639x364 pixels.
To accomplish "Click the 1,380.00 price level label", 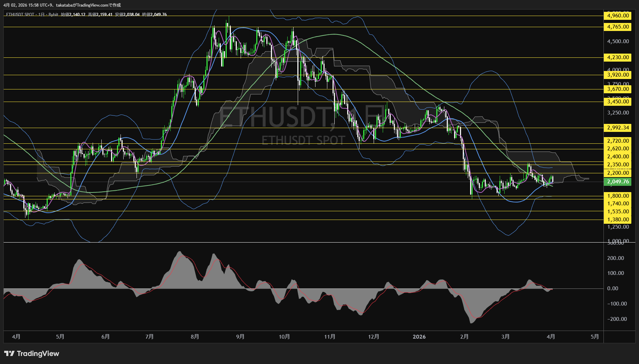I will coord(618,220).
